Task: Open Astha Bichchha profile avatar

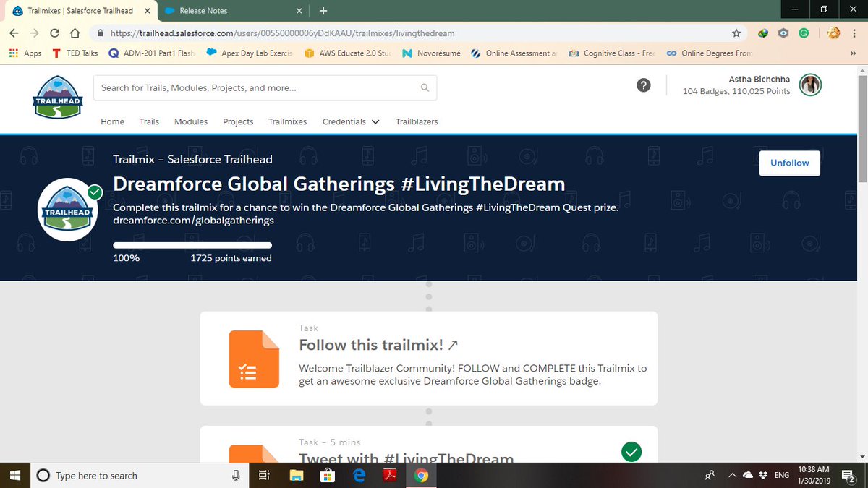Action: click(810, 85)
